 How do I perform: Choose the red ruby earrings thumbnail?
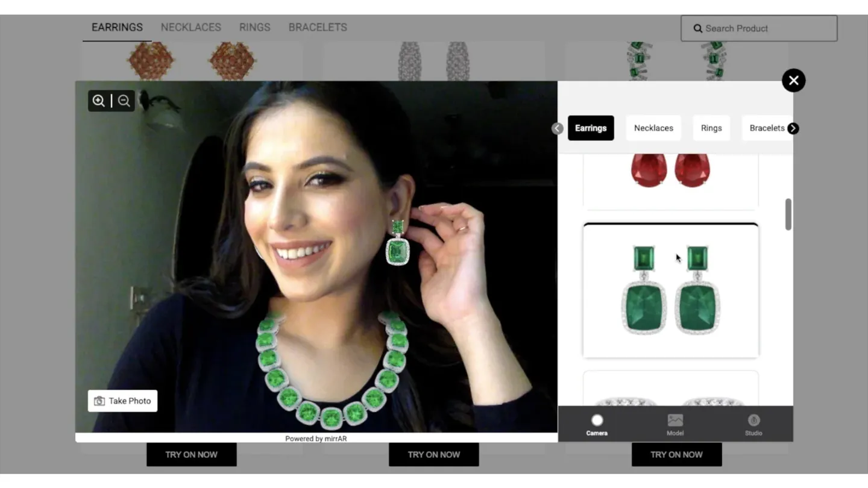(670, 176)
